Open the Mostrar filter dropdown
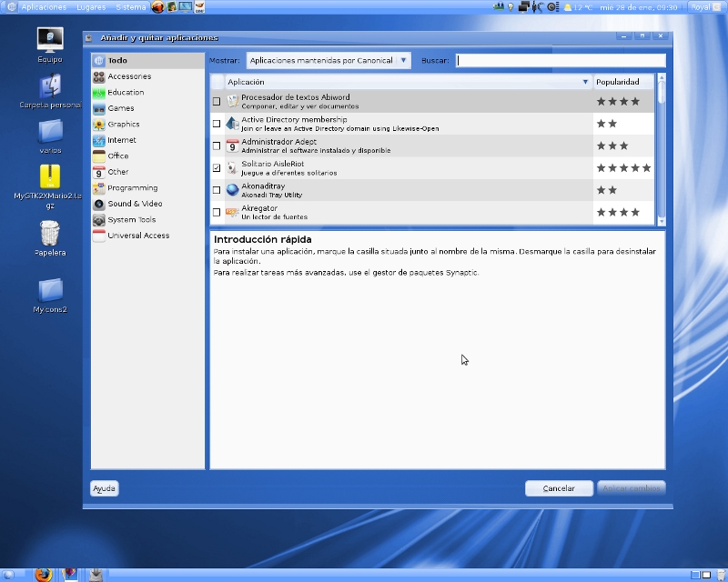728x582 pixels. (329, 60)
